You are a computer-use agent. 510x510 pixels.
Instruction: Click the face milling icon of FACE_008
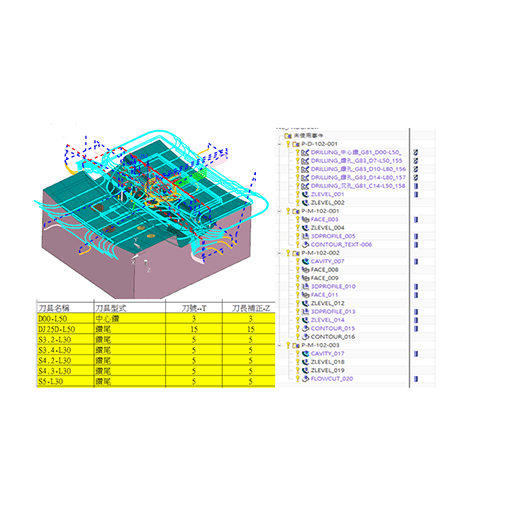pos(305,270)
